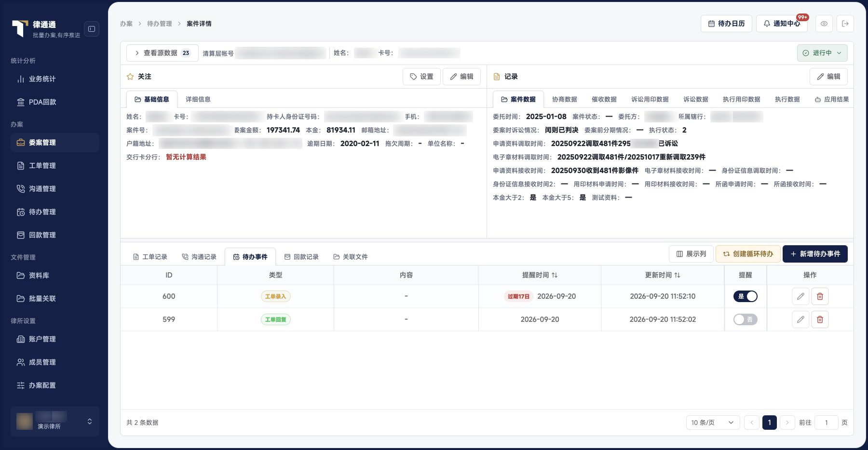Edit row 599 pencil icon
This screenshot has height=450, width=868.
[x=800, y=319]
